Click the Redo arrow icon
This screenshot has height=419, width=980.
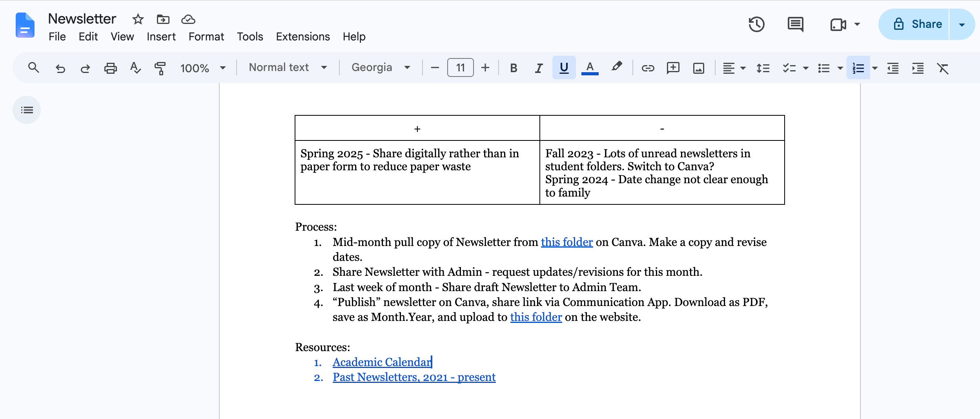pos(85,68)
